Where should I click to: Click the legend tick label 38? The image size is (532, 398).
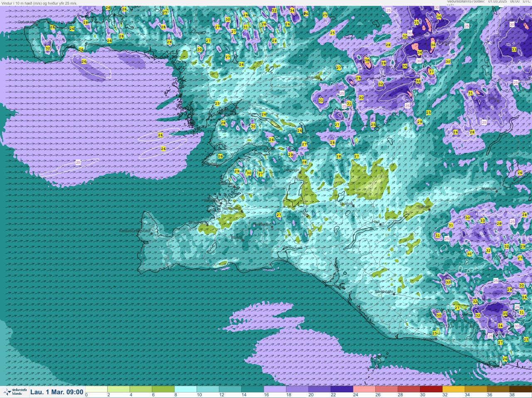(x=512, y=395)
